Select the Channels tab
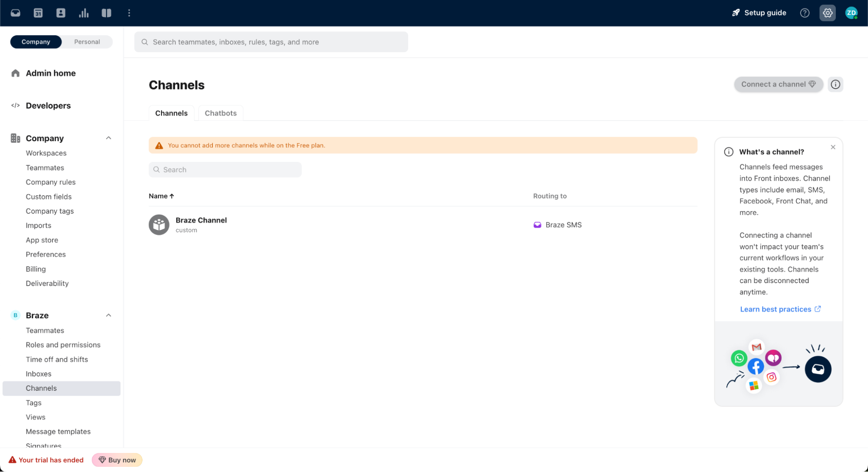Viewport: 868px width, 472px height. point(172,113)
